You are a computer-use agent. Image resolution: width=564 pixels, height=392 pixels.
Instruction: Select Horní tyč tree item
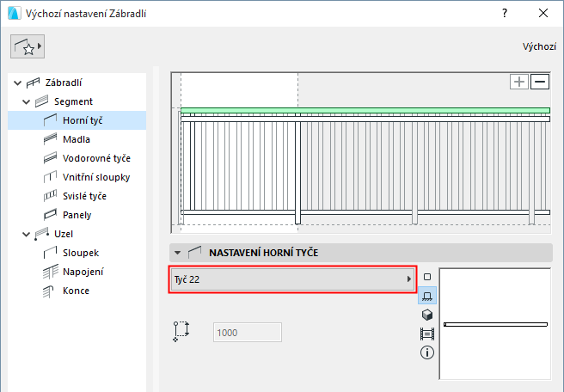(77, 120)
